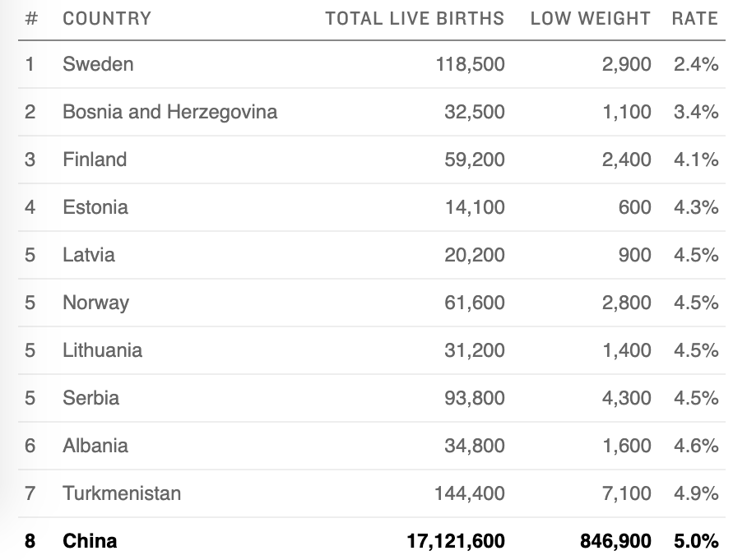
Task: Click on Estonia in the table
Action: pyautogui.click(x=95, y=207)
